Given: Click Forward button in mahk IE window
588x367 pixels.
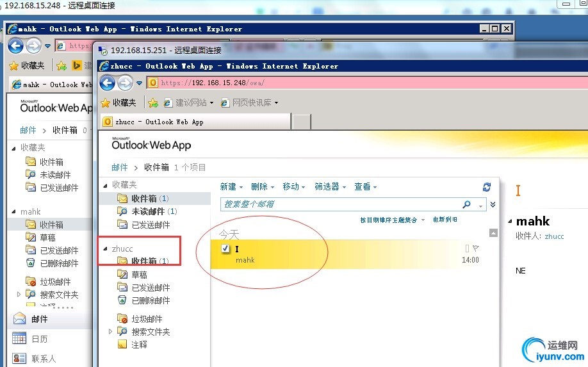Looking at the screenshot, I should (34, 45).
